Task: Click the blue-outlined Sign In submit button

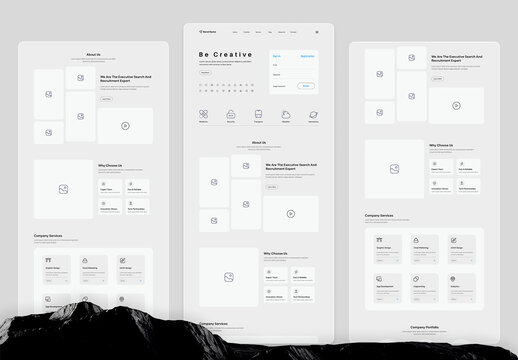Action: (306, 86)
